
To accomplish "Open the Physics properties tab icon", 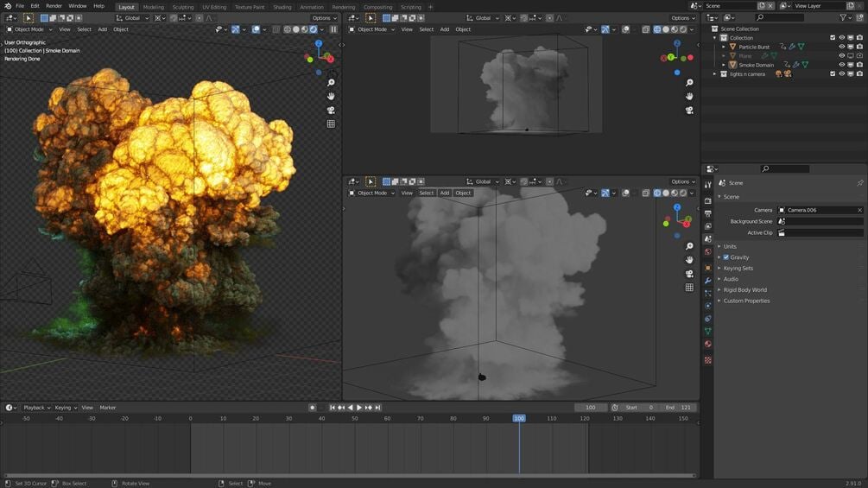I will point(708,306).
